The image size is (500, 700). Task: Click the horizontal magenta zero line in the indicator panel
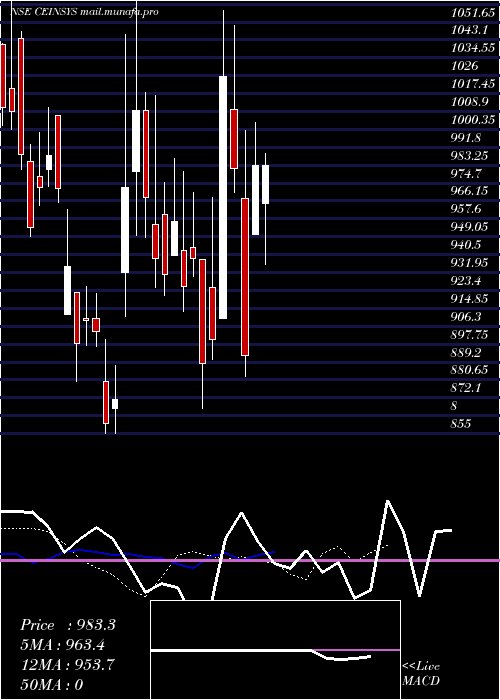coord(250,560)
